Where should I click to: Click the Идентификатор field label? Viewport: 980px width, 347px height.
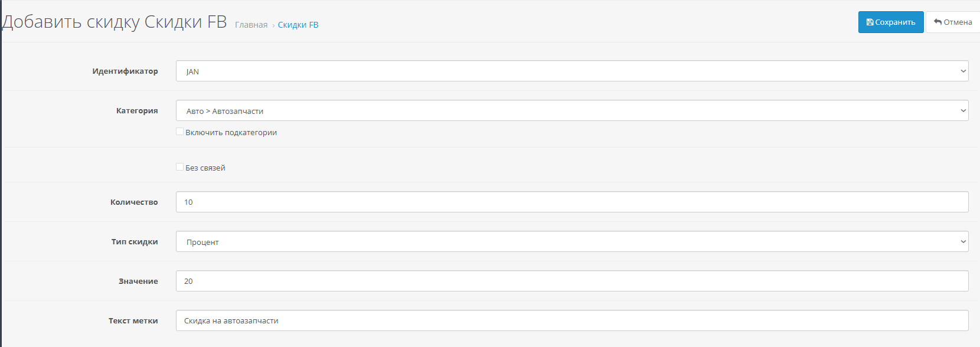click(125, 71)
